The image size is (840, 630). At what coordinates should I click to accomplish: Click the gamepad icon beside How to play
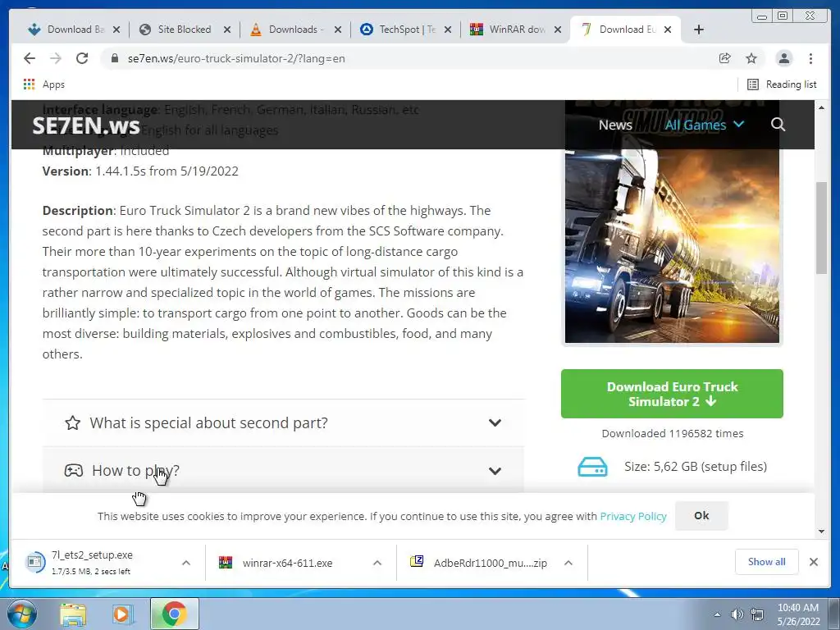tap(73, 470)
